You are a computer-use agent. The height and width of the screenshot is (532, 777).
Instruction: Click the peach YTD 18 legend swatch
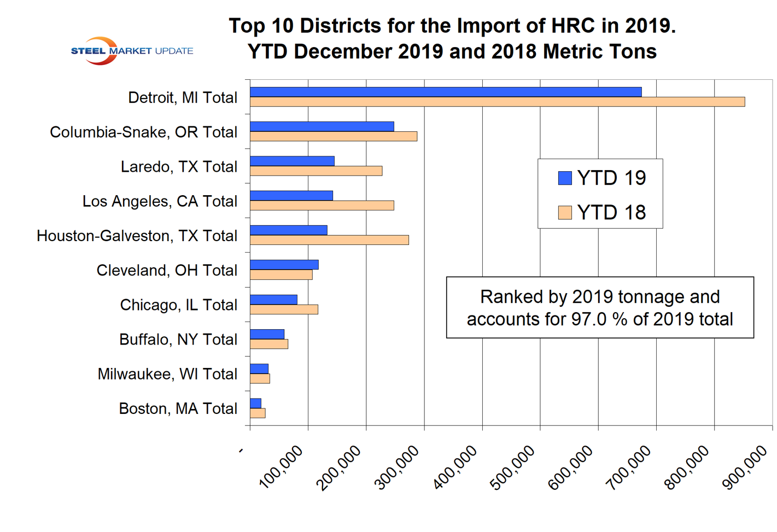point(564,213)
